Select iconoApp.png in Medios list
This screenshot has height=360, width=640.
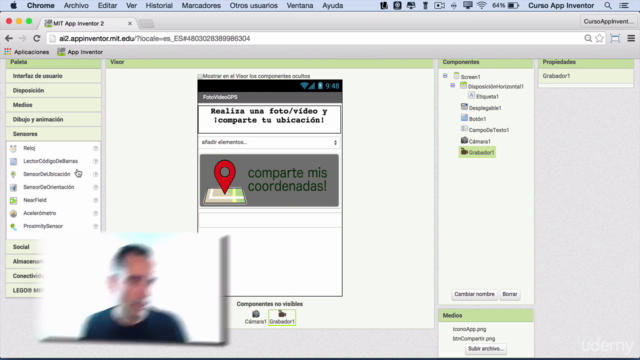[x=469, y=329]
